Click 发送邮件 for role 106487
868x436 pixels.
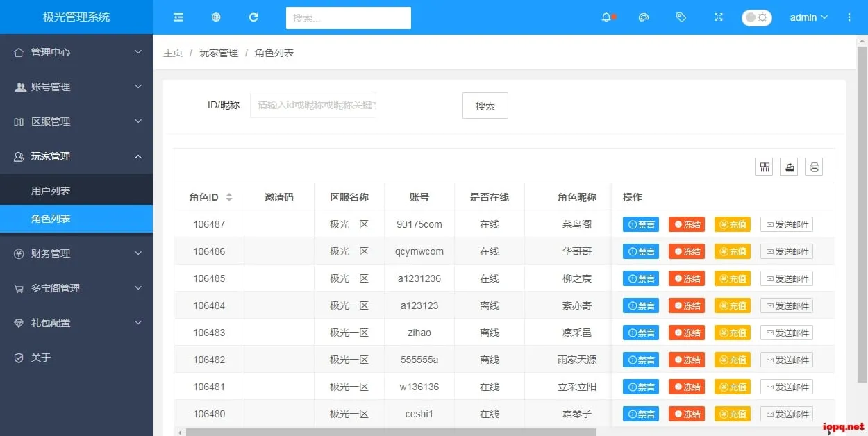(787, 224)
